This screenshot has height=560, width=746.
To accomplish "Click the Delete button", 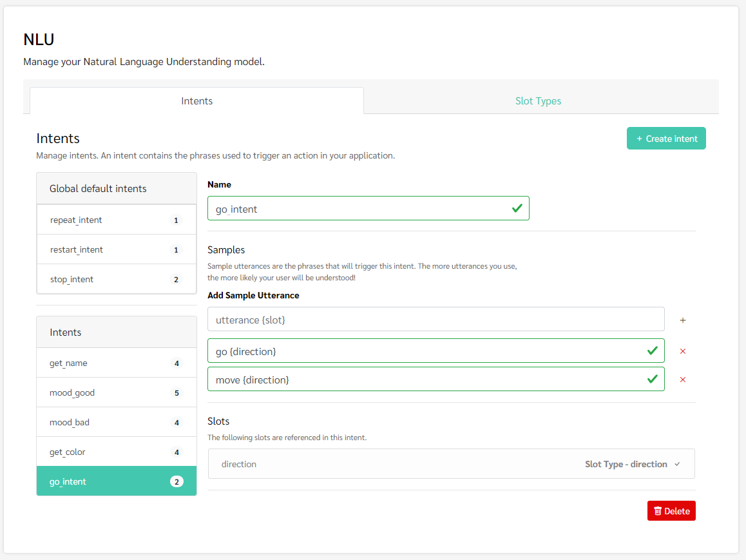I will click(671, 510).
